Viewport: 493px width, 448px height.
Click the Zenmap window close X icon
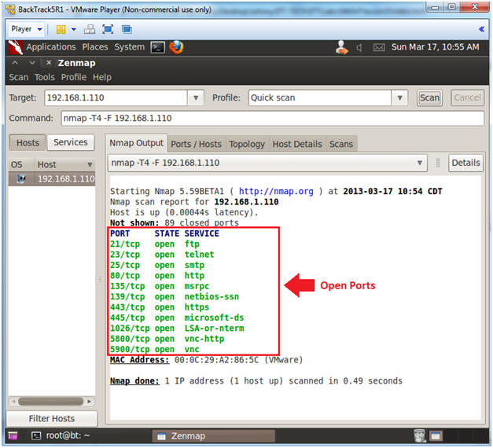point(49,63)
